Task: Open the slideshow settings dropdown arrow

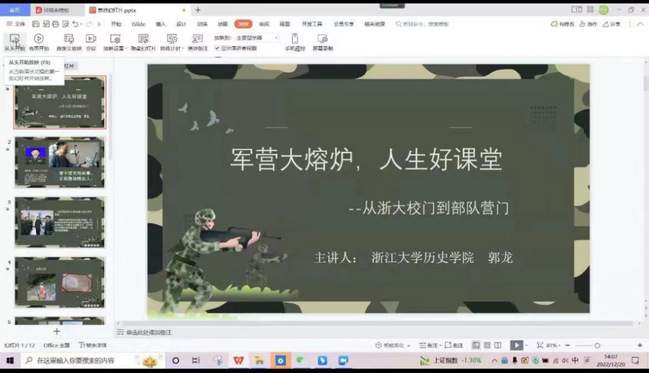Action: pos(126,48)
